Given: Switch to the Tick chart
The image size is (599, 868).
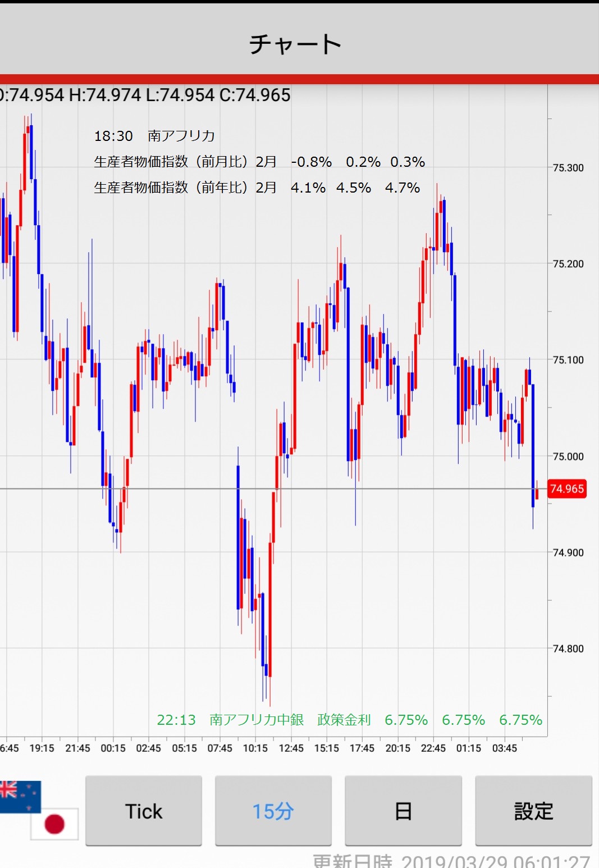Looking at the screenshot, I should pos(144,811).
